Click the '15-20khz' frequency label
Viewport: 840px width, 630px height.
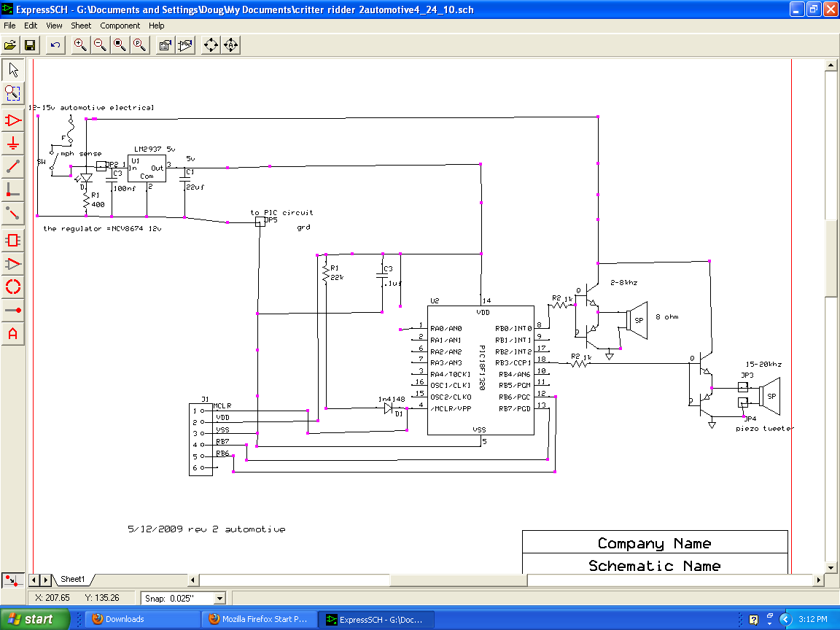click(x=763, y=365)
